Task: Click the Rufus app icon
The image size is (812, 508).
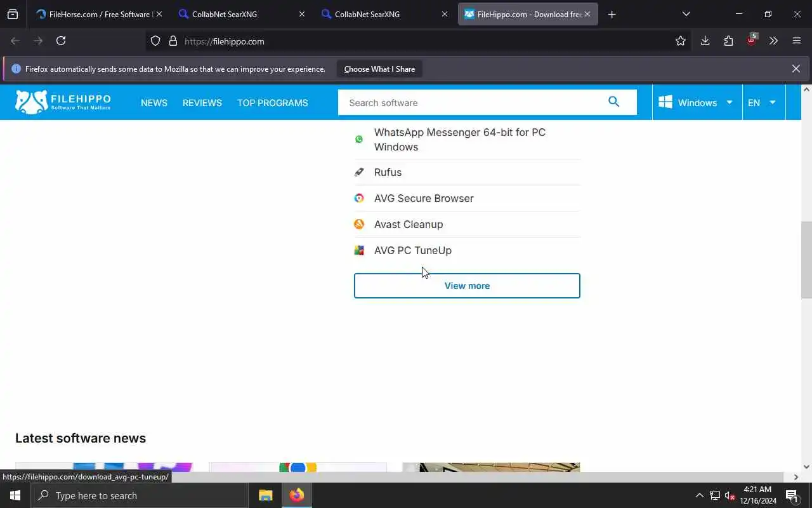Action: pyautogui.click(x=359, y=172)
